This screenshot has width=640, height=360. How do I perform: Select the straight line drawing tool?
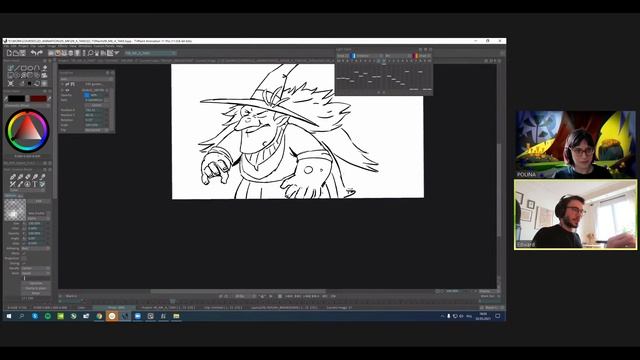pyautogui.click(x=17, y=68)
